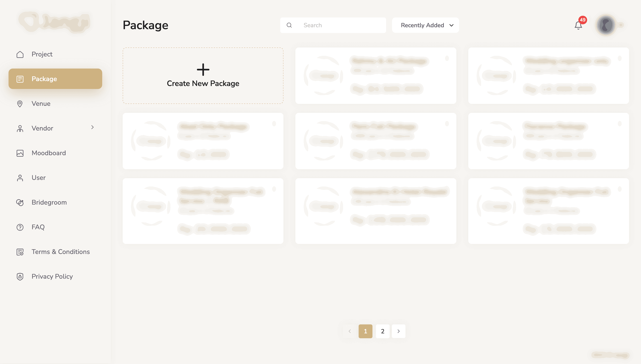Click the Terms & Conditions icon
The width and height of the screenshot is (641, 364).
point(20,252)
